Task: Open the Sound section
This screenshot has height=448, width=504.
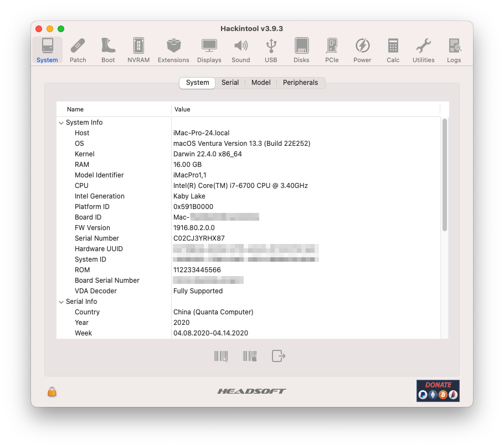Action: (240, 50)
